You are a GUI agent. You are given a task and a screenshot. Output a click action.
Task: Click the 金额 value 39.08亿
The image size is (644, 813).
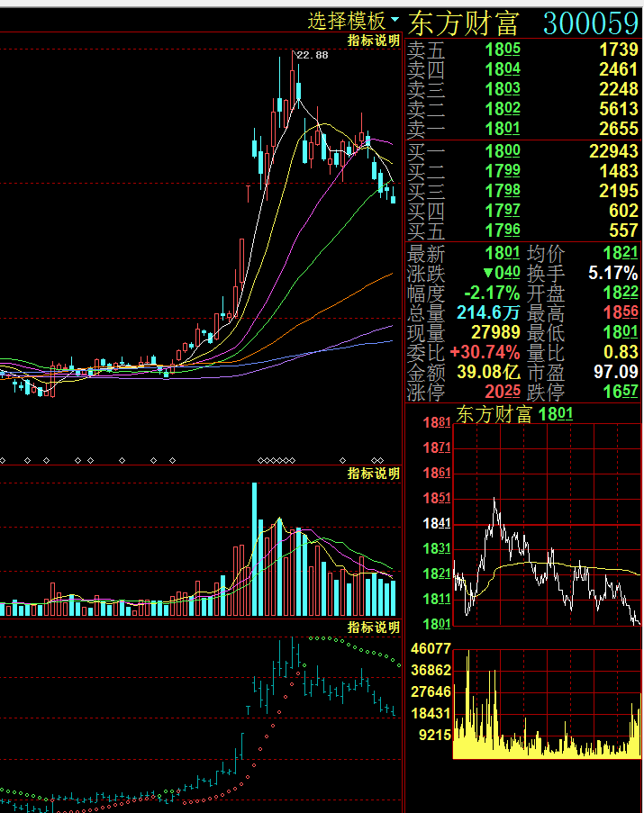point(488,372)
